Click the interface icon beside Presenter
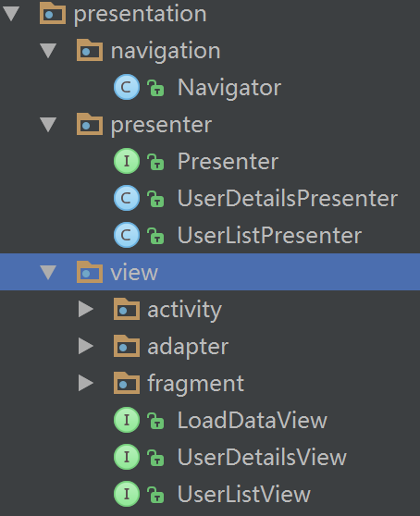Screen dimensions: 420x516 coord(127,161)
